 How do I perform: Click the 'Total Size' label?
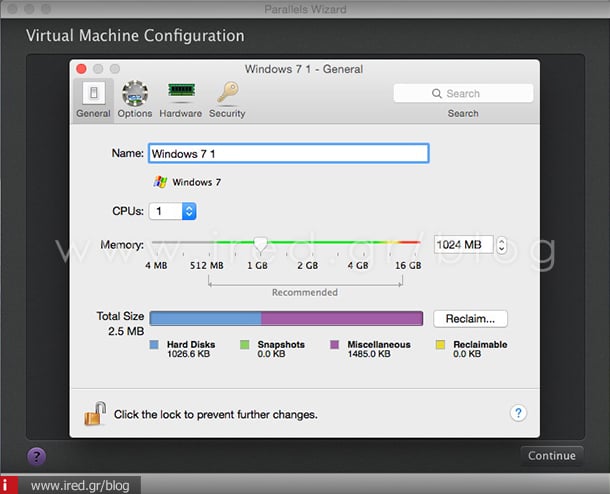[120, 316]
